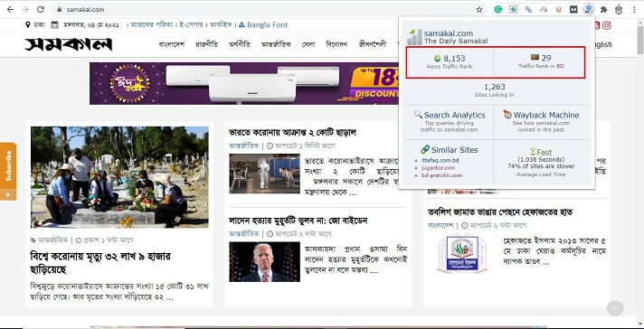644x329 pixels.
Task: Go forward in browser history
Action: click(25, 9)
